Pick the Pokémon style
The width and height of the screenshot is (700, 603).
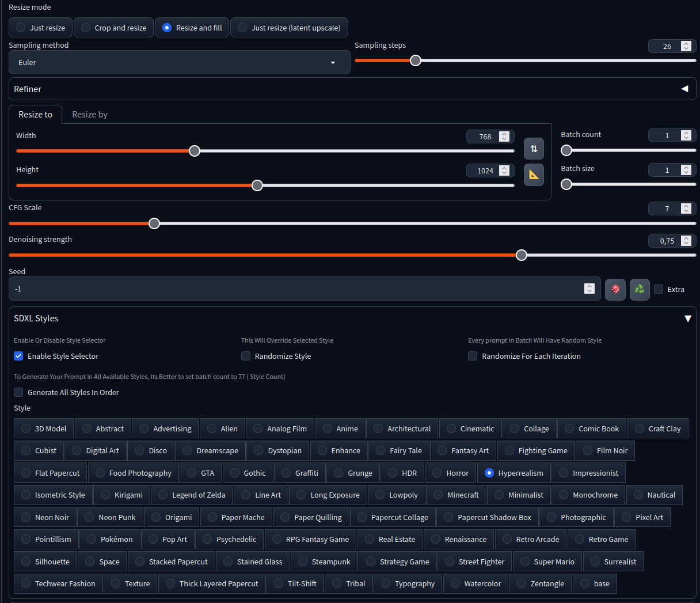coord(109,539)
